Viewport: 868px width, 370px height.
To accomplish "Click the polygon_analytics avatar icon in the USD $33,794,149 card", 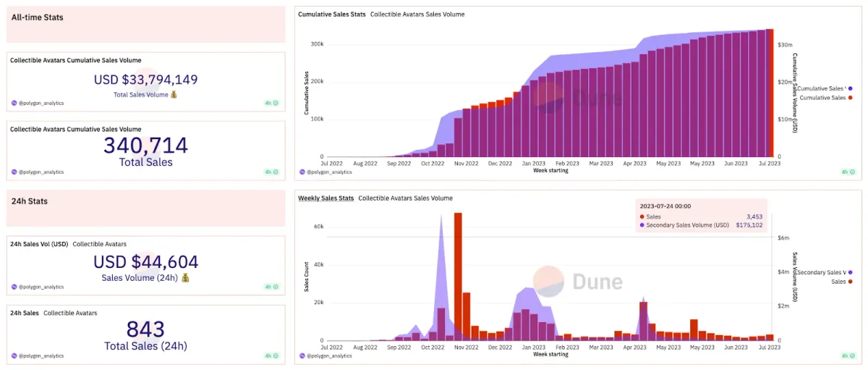I will (14, 104).
